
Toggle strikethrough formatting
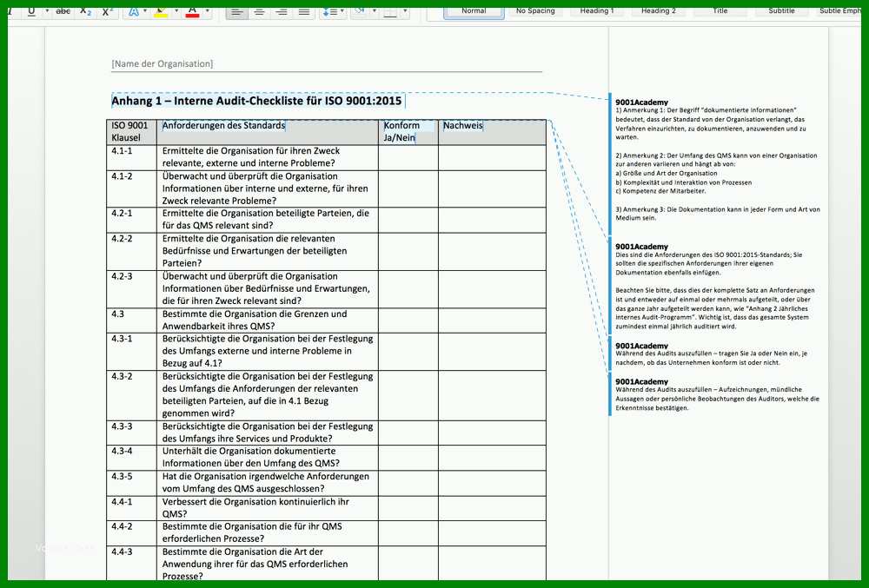tap(63, 11)
